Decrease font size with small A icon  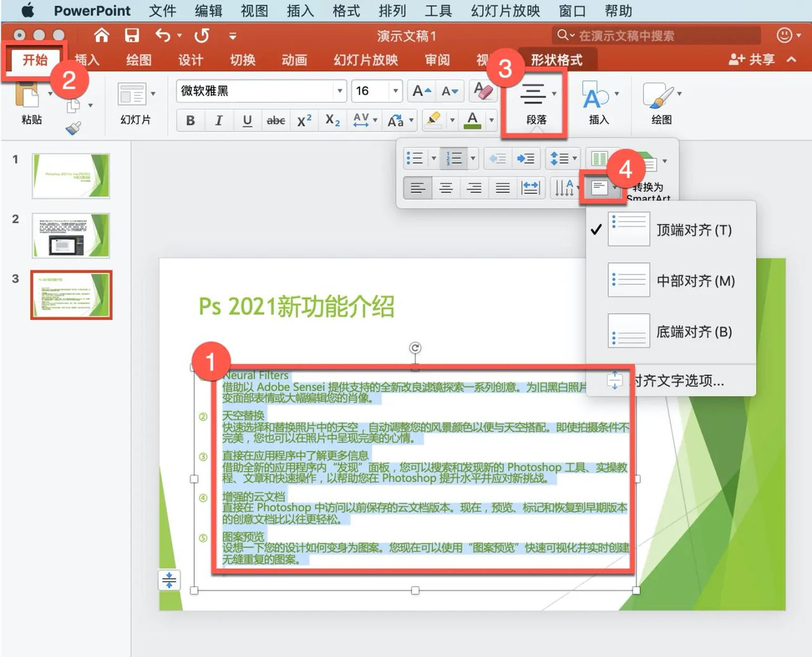(x=450, y=91)
